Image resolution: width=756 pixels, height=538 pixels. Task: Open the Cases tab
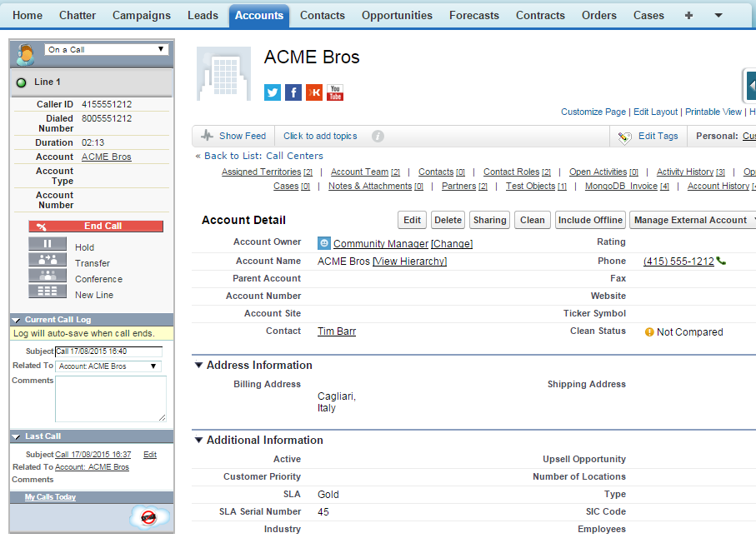pyautogui.click(x=648, y=16)
